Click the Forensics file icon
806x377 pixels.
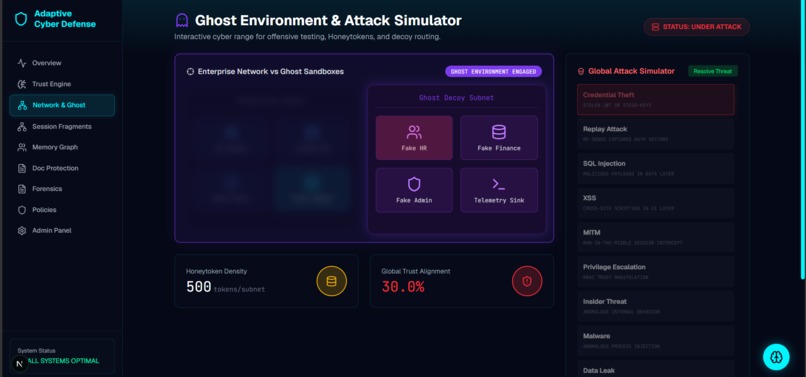(22, 189)
